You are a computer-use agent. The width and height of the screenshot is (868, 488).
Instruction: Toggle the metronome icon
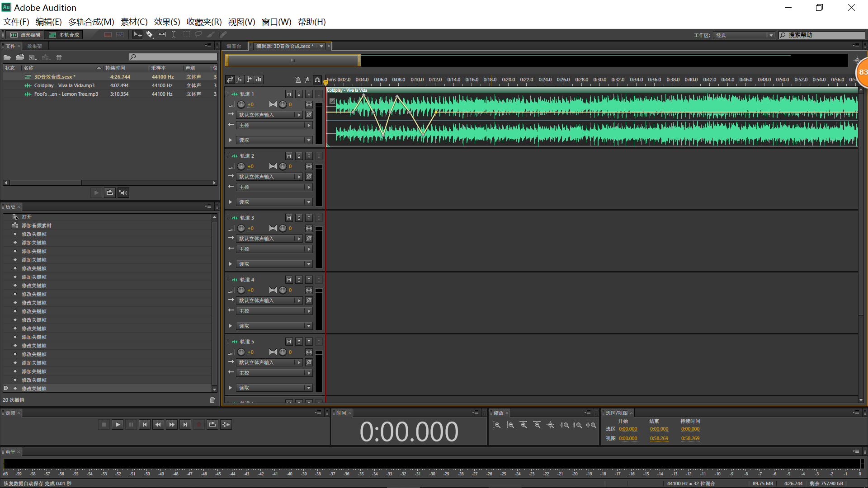(297, 80)
